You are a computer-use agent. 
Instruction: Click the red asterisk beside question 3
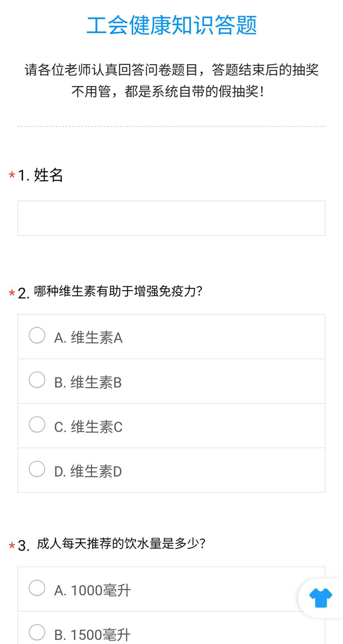11,546
